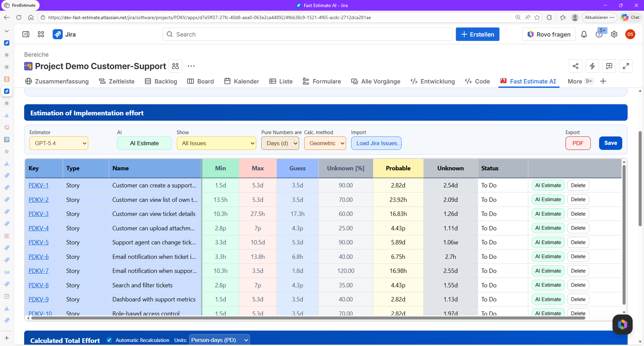Open the Units Person-days dropdown

pyautogui.click(x=219, y=340)
